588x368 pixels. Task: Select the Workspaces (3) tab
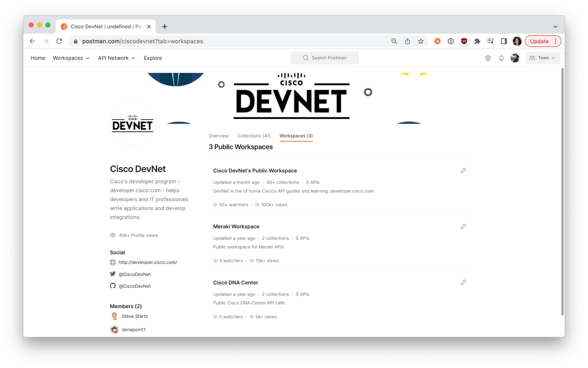(x=296, y=136)
